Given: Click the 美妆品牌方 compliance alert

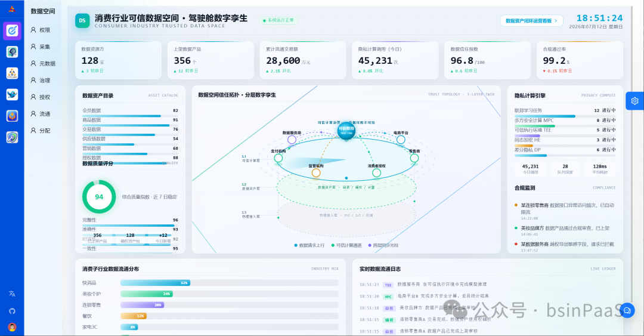Looking at the screenshot, I should [565, 231].
